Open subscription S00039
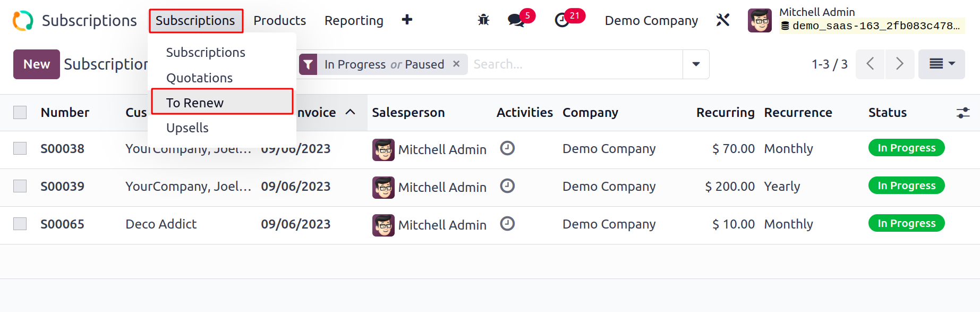Image resolution: width=980 pixels, height=312 pixels. coord(62,187)
